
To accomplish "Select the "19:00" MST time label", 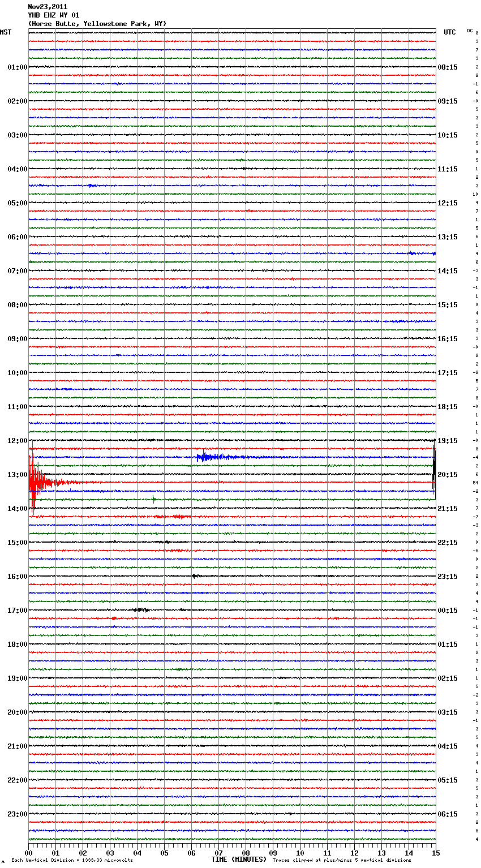I will 18,678.
